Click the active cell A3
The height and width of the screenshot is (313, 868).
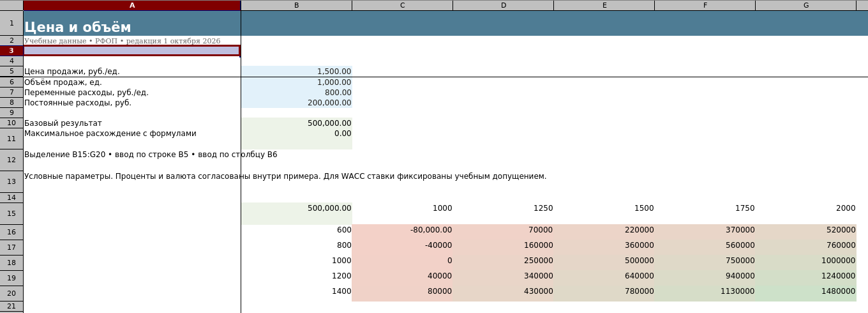[132, 50]
